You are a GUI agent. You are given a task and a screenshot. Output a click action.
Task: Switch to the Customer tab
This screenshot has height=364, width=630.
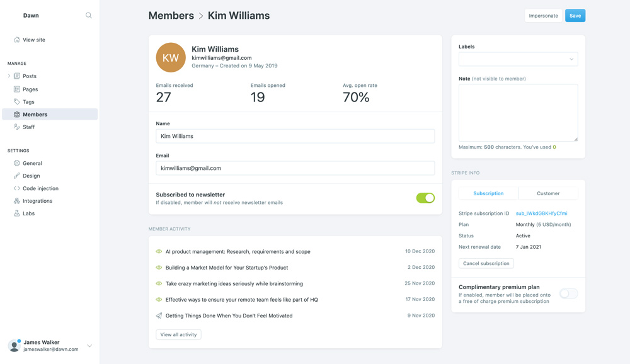click(548, 193)
